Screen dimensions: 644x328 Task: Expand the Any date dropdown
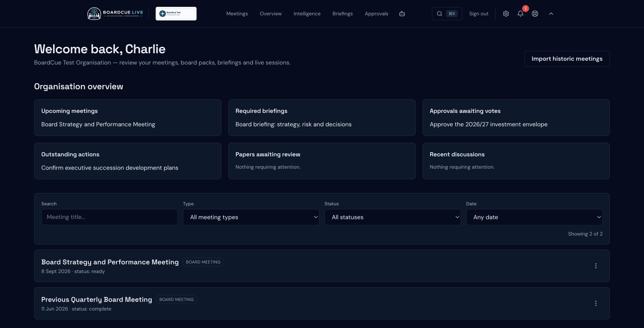click(535, 217)
